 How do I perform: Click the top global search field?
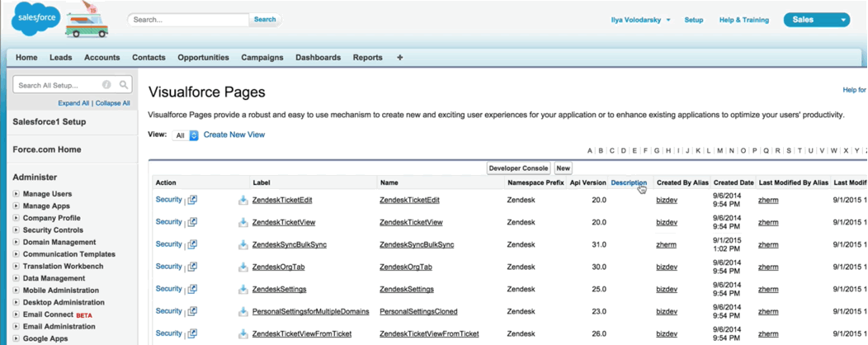(189, 19)
